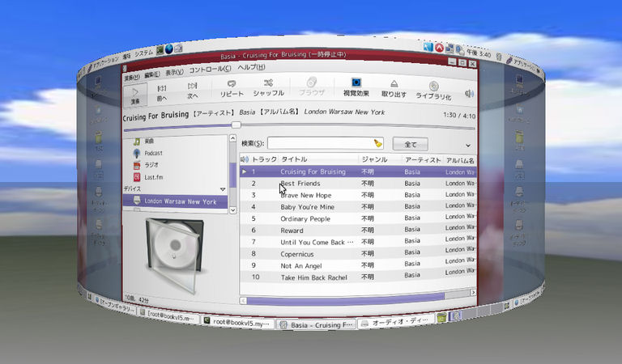The image size is (622, 364).
Task: Select track Not An Angel
Action: click(x=358, y=265)
